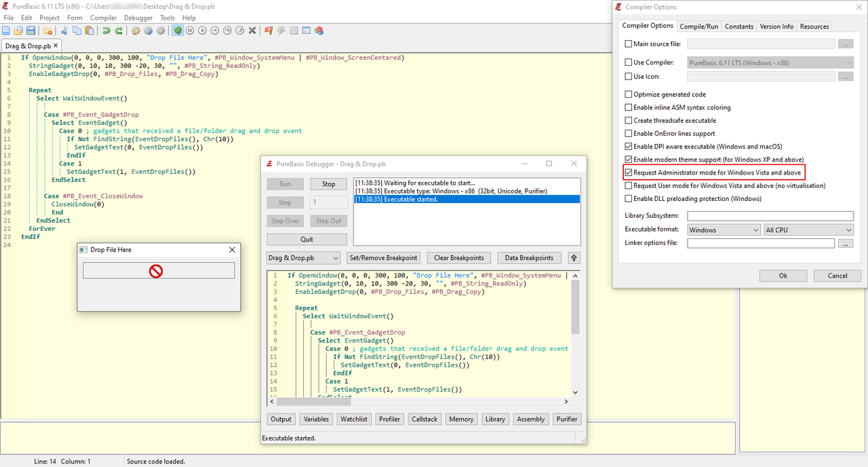
Task: Check the Main source file checkbox
Action: 629,44
